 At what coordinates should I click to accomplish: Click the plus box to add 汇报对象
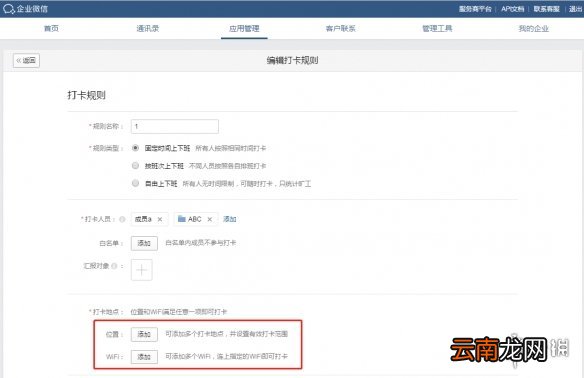coord(142,270)
